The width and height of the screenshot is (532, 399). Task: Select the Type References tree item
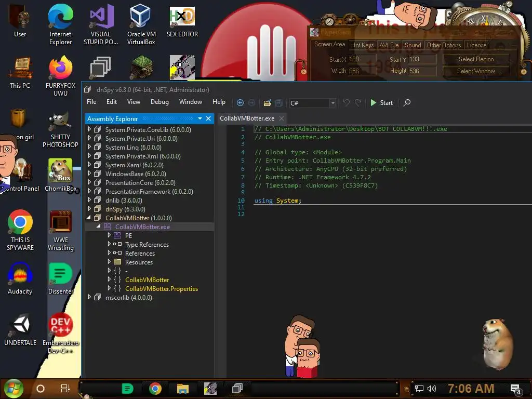point(147,245)
